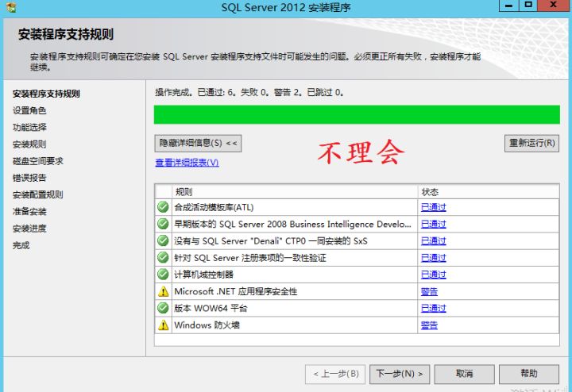Click rule text 针对 SQL Server 注册表项的一致性验证
Image resolution: width=572 pixels, height=392 pixels.
[250, 258]
